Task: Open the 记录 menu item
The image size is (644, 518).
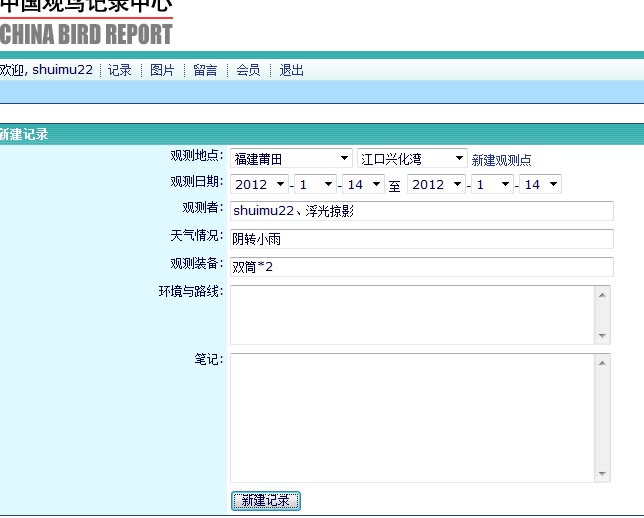Action: [x=120, y=70]
